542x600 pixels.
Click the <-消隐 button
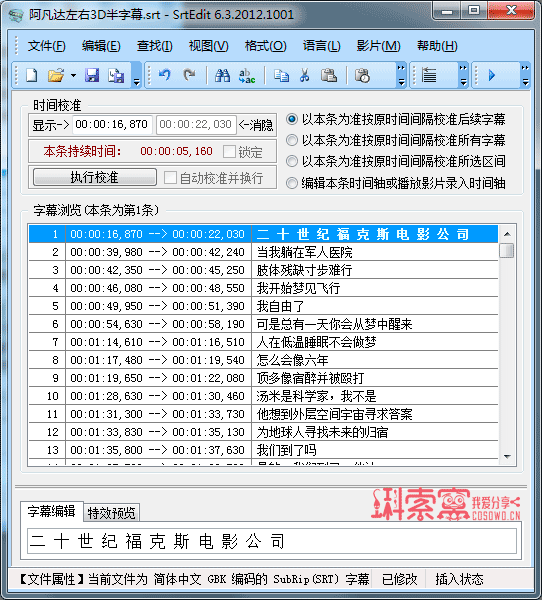[256, 125]
